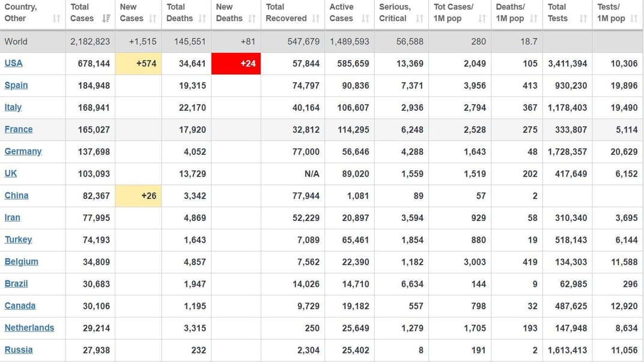Sort by Deaths/1M pop arrow icon
Viewport: 644px width, 362px height.
click(533, 19)
